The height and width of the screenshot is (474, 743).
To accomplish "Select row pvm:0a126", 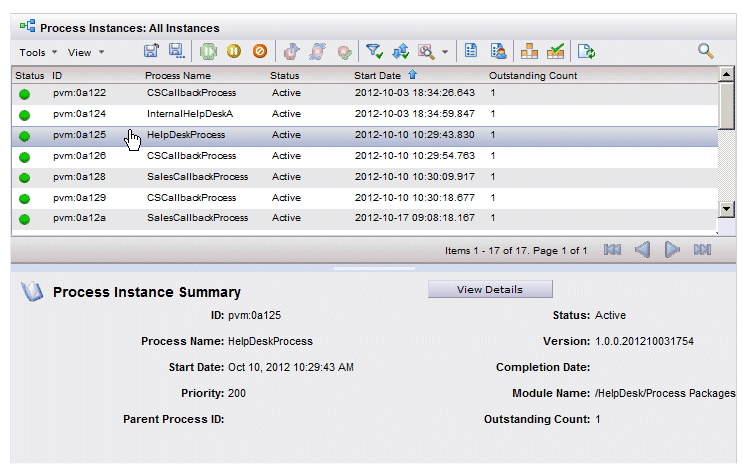I will 364,156.
